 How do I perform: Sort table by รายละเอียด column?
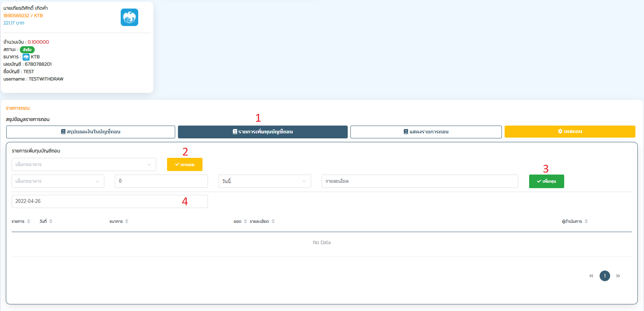tap(273, 222)
